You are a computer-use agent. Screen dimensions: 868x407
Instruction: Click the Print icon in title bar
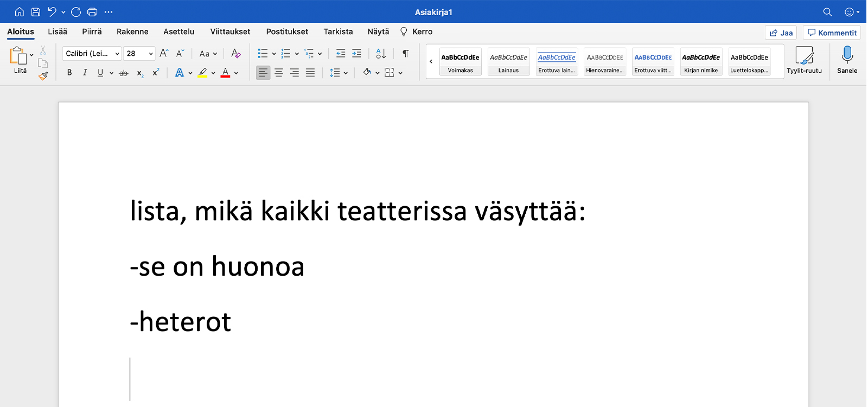click(x=92, y=12)
